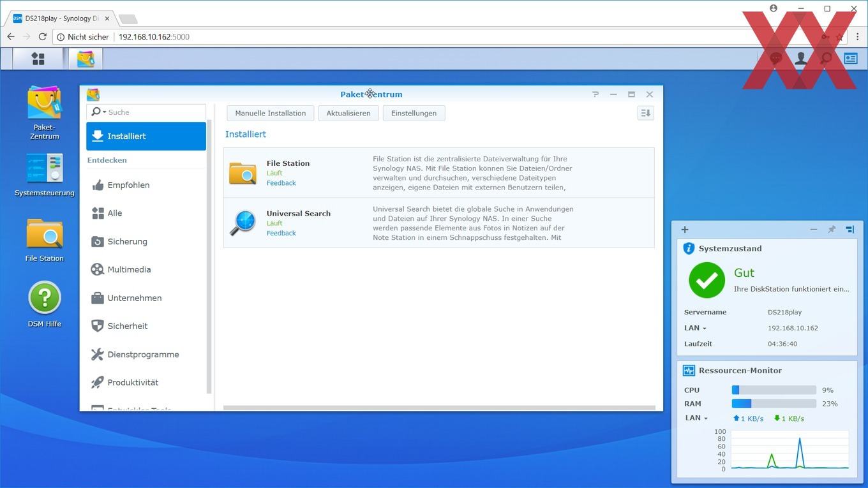Click the widget panel dock icon
The height and width of the screenshot is (488, 868).
pos(850,230)
